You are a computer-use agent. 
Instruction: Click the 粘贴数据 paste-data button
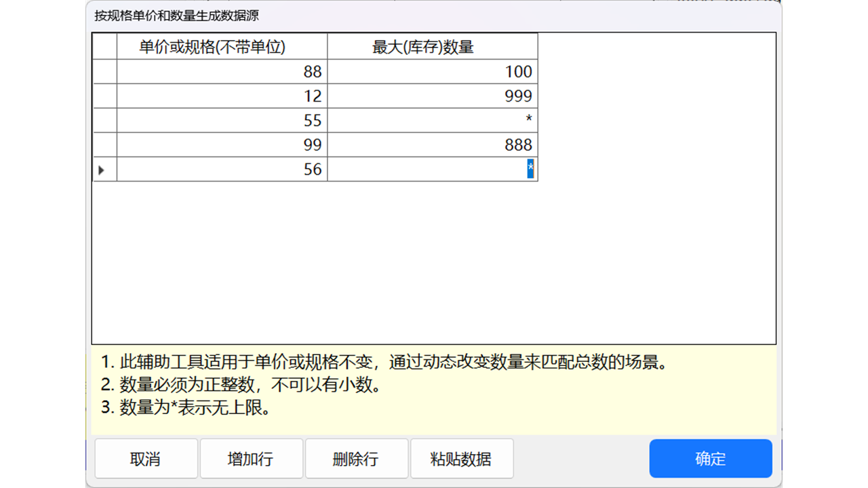click(x=462, y=459)
